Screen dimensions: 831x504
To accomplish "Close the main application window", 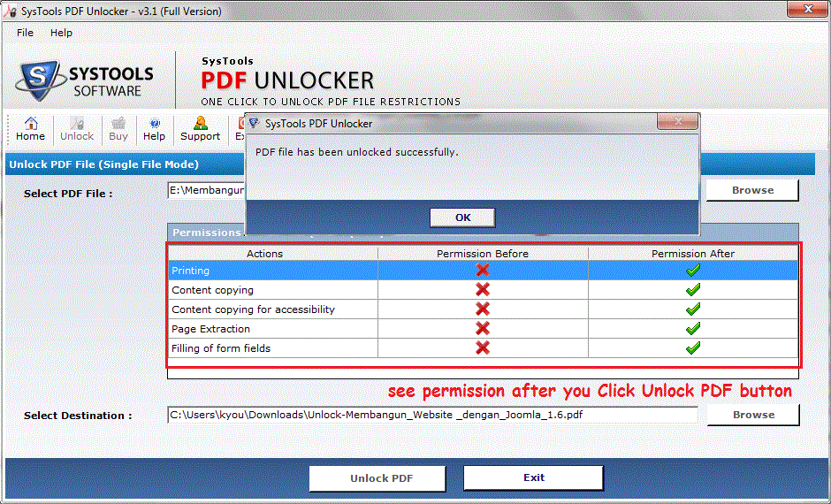I will [x=808, y=9].
